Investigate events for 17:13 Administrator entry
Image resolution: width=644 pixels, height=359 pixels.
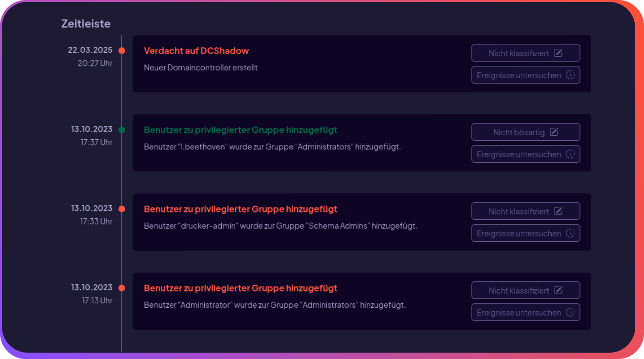click(526, 312)
